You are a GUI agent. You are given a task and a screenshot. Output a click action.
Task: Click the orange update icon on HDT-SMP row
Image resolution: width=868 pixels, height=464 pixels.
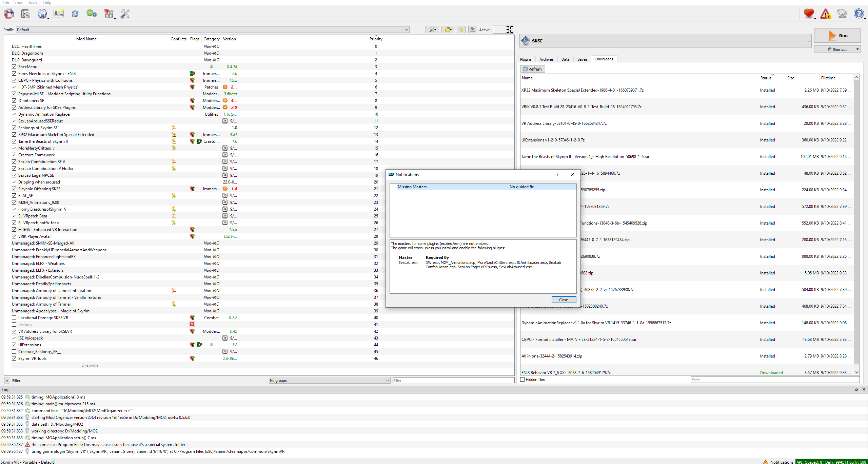coord(225,87)
